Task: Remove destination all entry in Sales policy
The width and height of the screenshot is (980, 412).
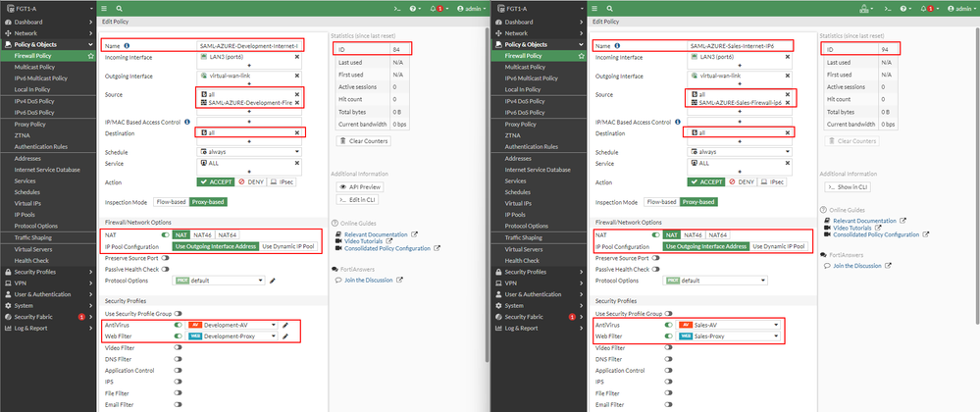Action: 788,132
